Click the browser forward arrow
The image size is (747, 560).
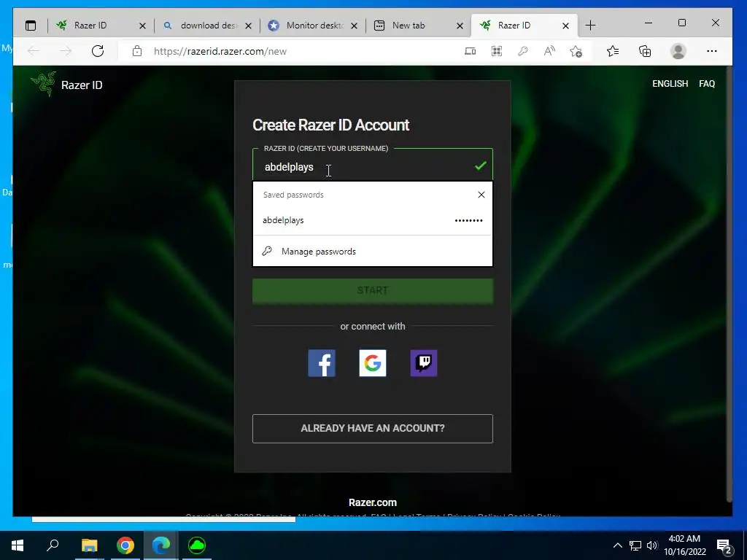click(x=66, y=51)
